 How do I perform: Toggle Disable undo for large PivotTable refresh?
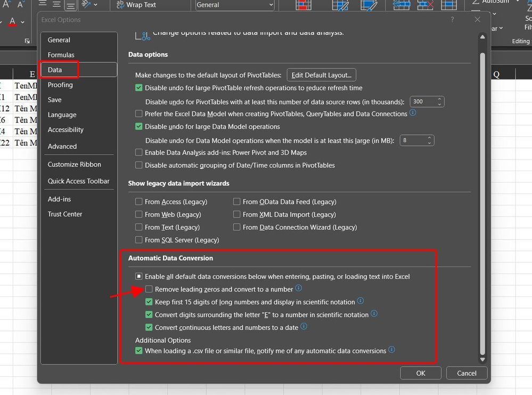tap(139, 88)
